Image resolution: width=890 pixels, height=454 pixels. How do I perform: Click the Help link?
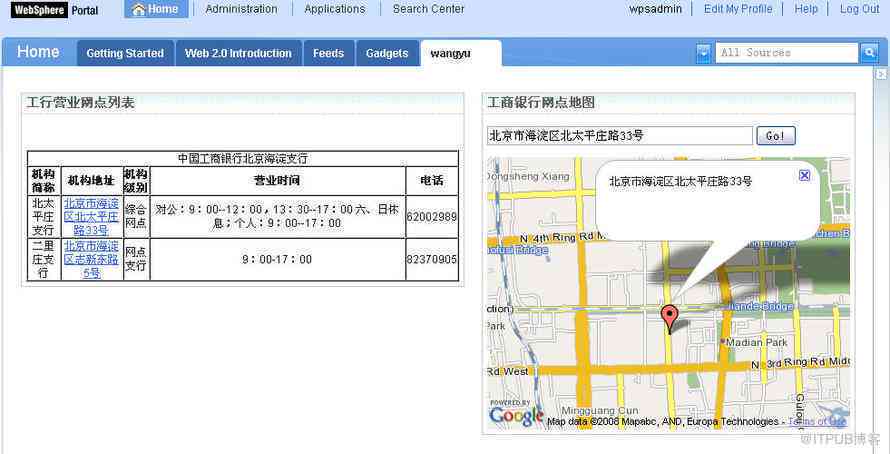(x=806, y=9)
